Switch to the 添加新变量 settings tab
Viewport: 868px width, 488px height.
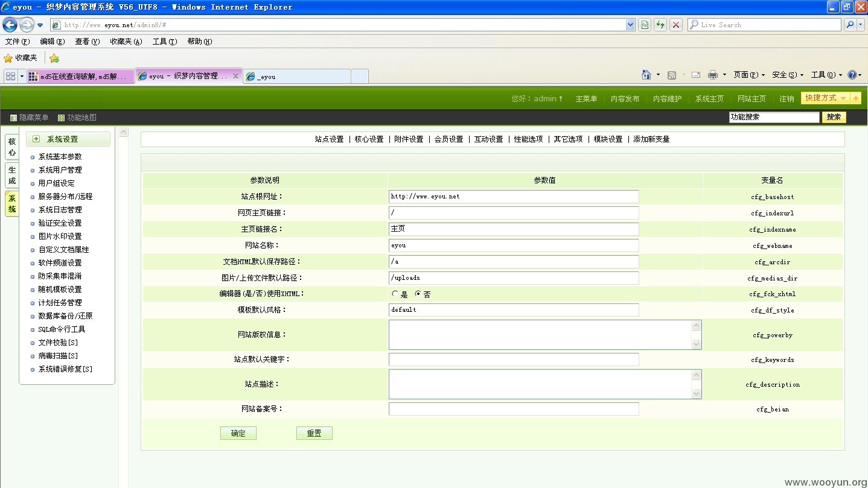[651, 139]
